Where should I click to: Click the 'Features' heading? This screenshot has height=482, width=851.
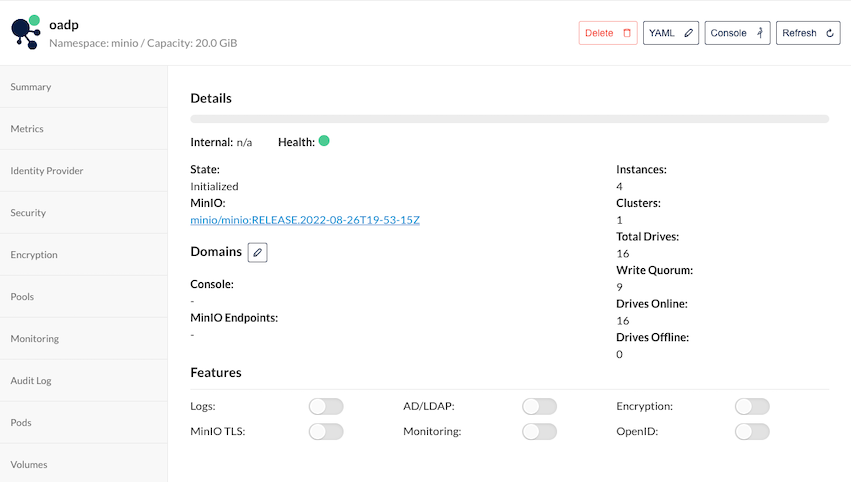[x=216, y=372]
